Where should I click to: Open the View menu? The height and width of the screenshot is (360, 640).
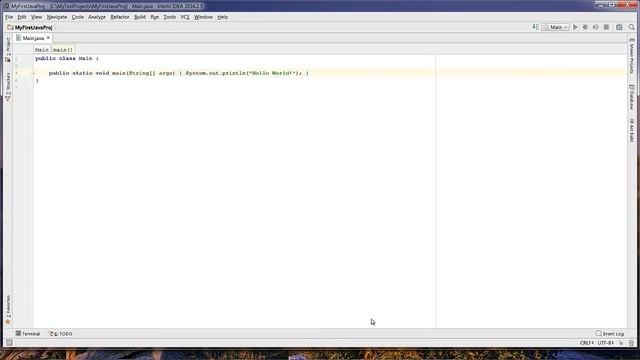point(36,17)
